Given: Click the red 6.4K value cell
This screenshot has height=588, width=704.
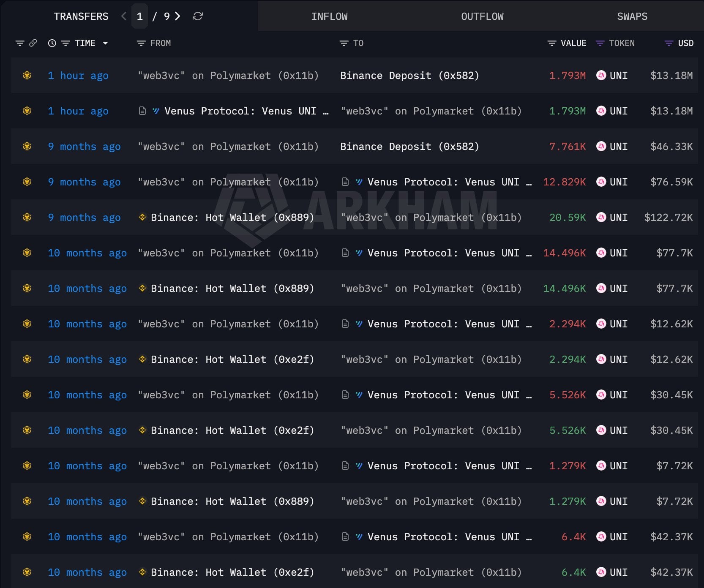Looking at the screenshot, I should coord(573,536).
